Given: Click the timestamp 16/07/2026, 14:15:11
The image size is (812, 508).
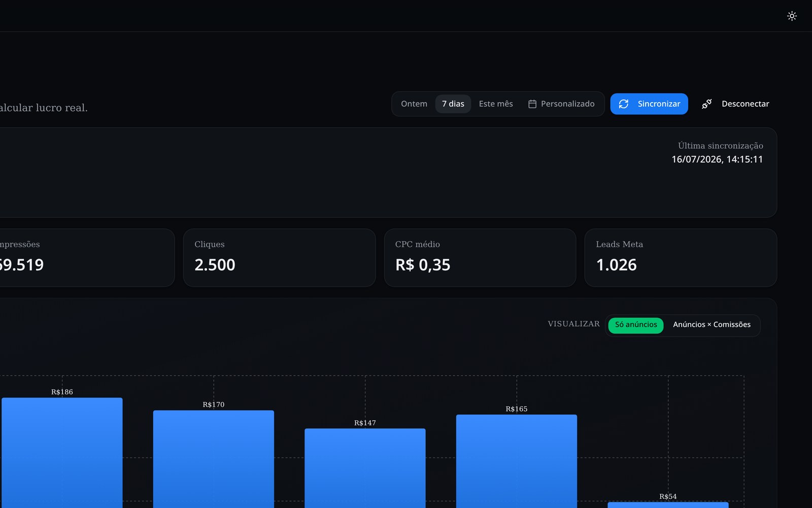Looking at the screenshot, I should click(717, 160).
